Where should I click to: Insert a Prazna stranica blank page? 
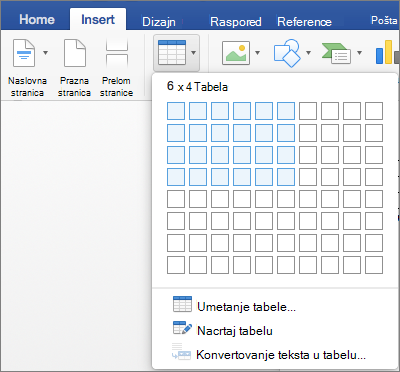pos(75,53)
